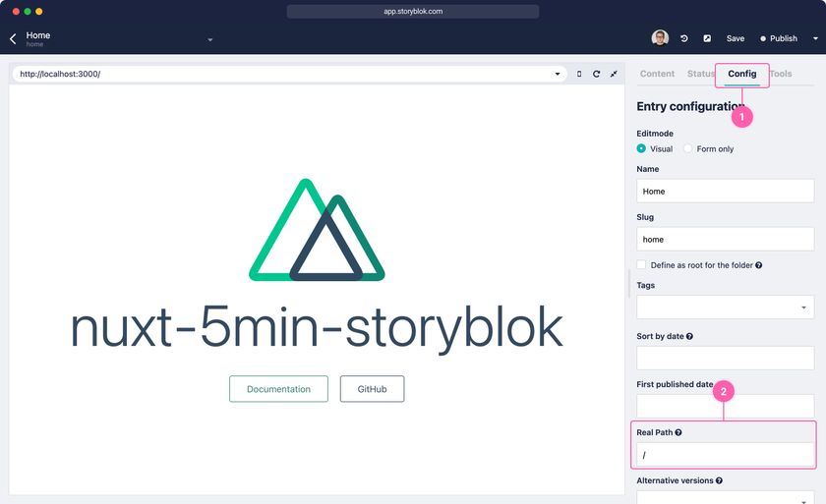This screenshot has height=504, width=826.
Task: Click the Publish button
Action: 779,38
